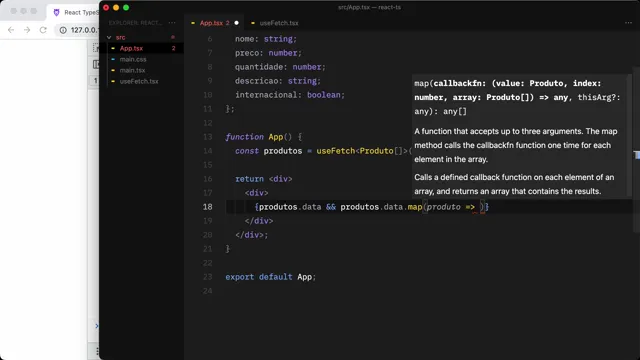Close the VS Code window with red button
The width and height of the screenshot is (640, 360).
pos(106,7)
